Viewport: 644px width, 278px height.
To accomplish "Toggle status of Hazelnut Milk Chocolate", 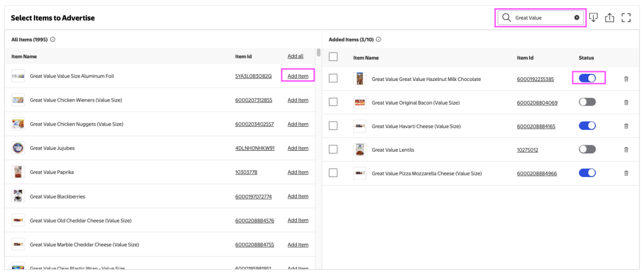I will (587, 78).
